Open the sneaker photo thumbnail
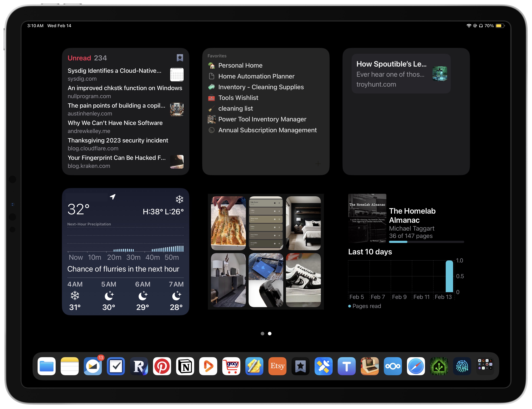Viewport: 532px width, 409px height. (303, 280)
